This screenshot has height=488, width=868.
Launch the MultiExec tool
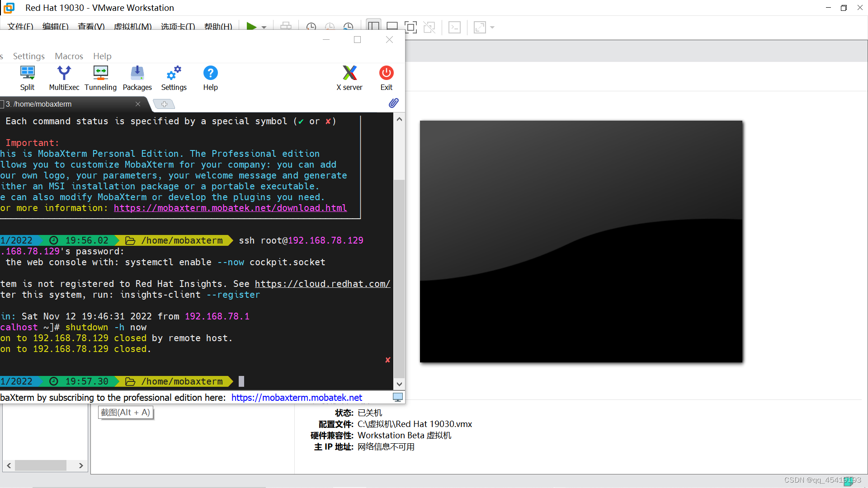pos(64,78)
